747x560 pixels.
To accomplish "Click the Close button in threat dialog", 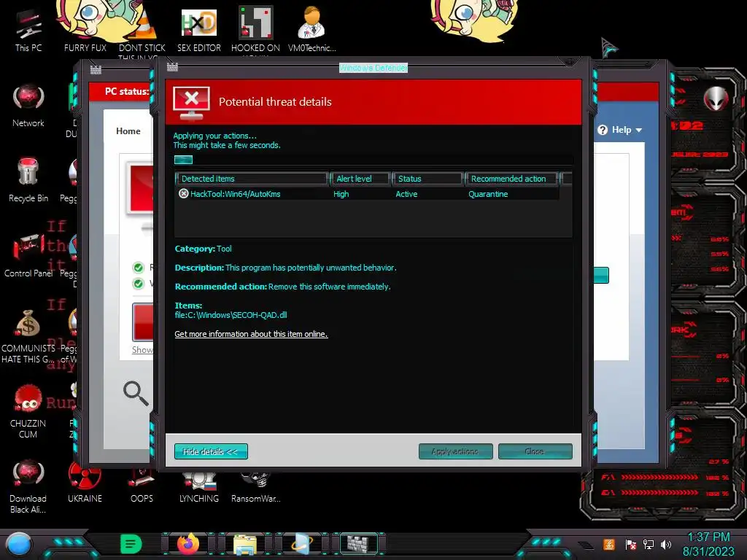I will pyautogui.click(x=535, y=451).
